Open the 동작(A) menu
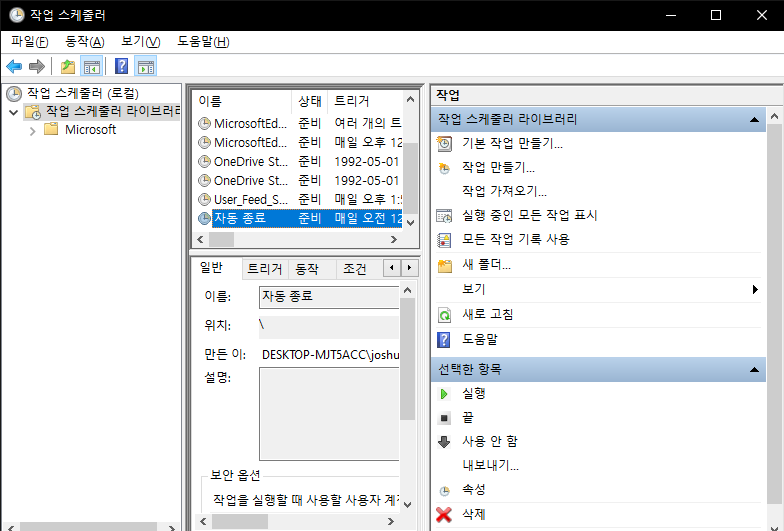The width and height of the screenshot is (784, 531). [x=84, y=42]
